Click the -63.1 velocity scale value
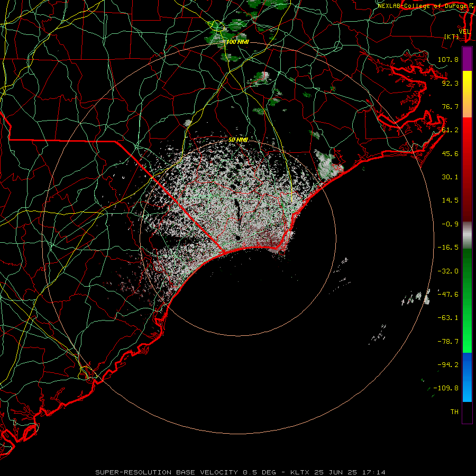 click(x=448, y=317)
